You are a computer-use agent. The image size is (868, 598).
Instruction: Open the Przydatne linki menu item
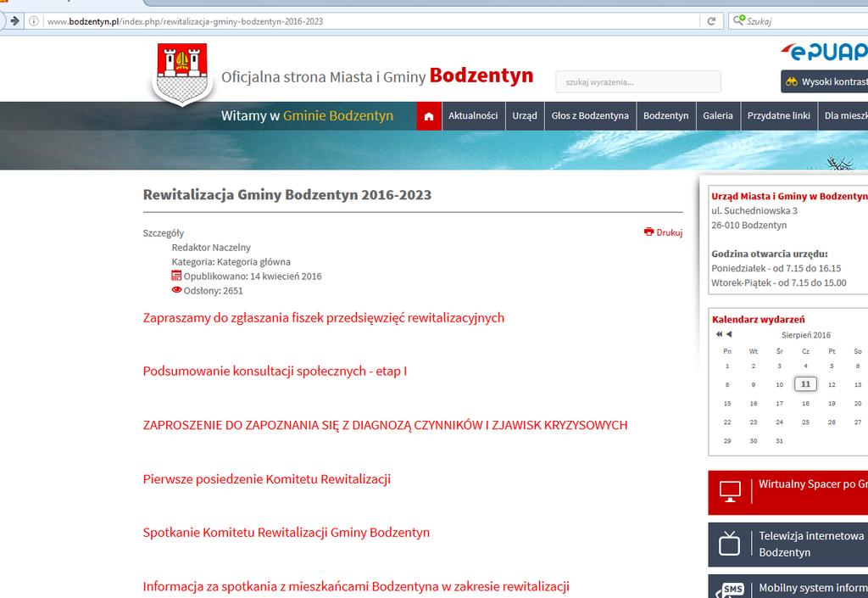point(779,115)
